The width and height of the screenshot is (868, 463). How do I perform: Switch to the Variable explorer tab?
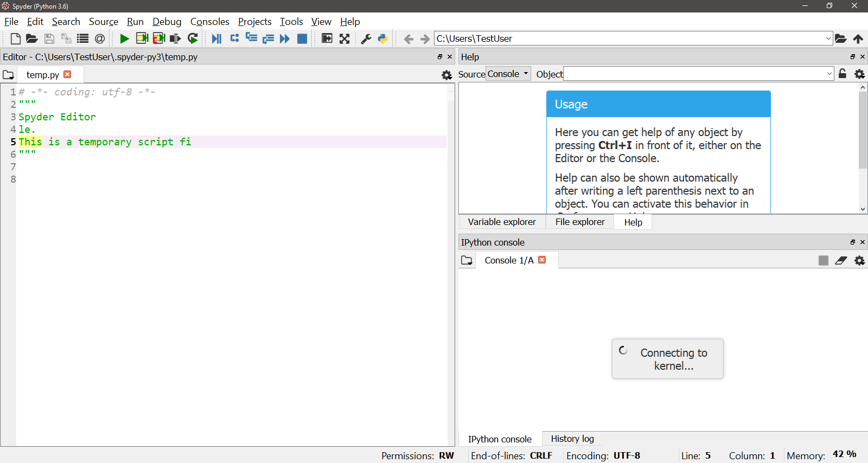502,222
